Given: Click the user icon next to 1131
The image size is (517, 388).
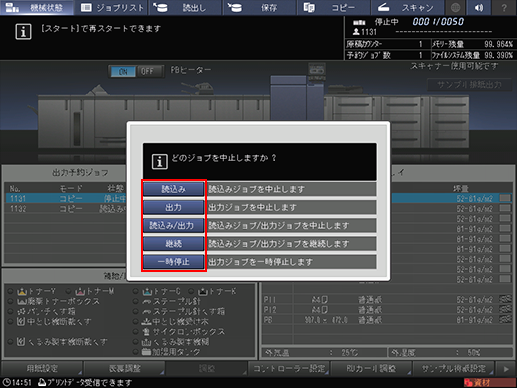Looking at the screenshot, I should point(356,32).
